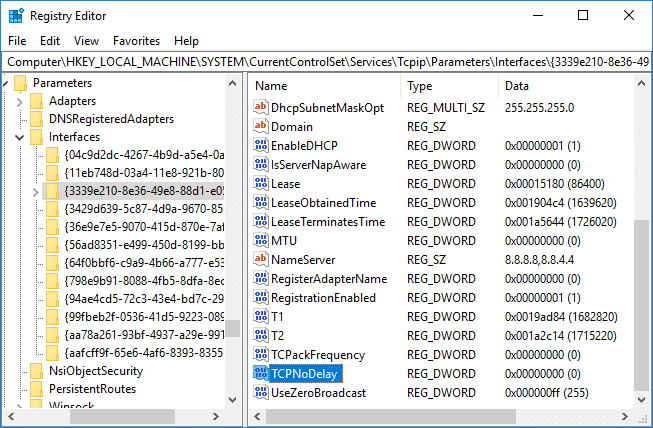
Task: Click the icon next to DhcpSubnetMaskOpt
Action: tap(260, 108)
